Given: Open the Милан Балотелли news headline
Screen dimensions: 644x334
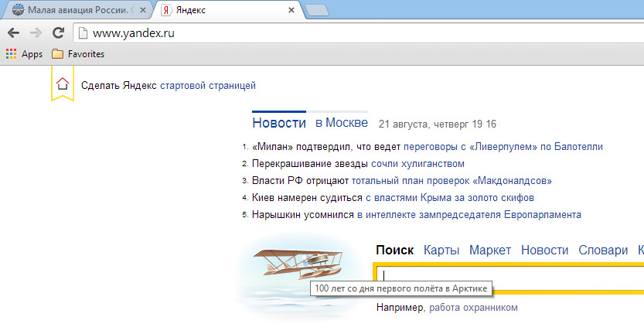Looking at the screenshot, I should click(427, 146).
